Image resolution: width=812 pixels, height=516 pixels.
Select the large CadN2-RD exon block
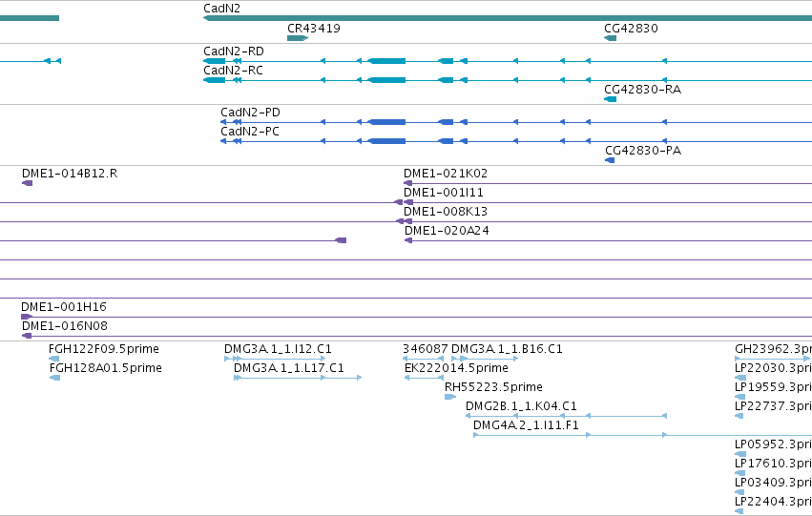click(386, 61)
